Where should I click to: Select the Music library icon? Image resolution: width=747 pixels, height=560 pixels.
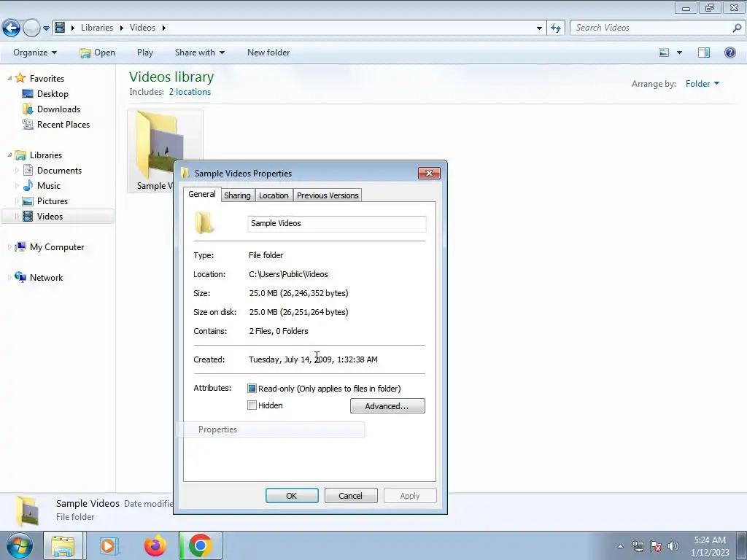[x=28, y=186]
